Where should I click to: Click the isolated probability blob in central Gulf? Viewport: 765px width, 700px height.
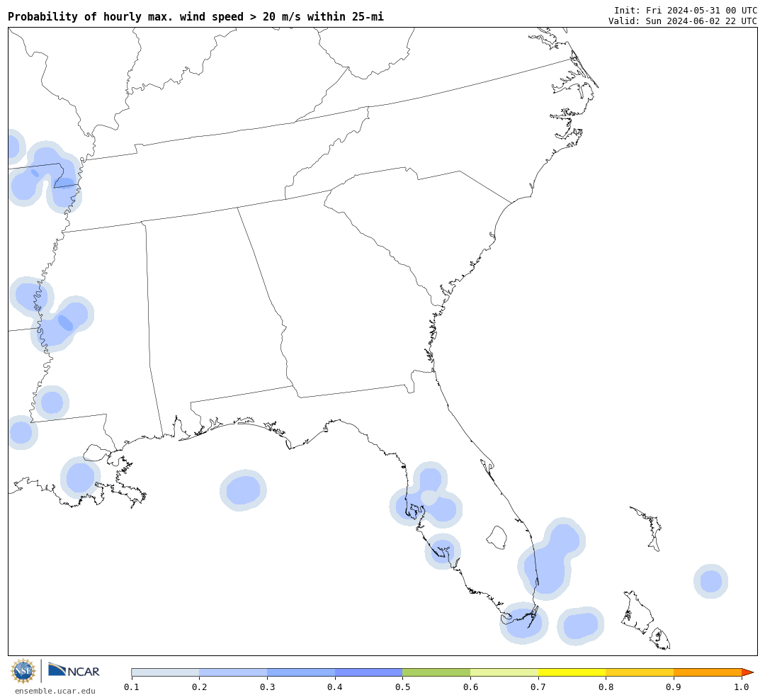(x=243, y=490)
